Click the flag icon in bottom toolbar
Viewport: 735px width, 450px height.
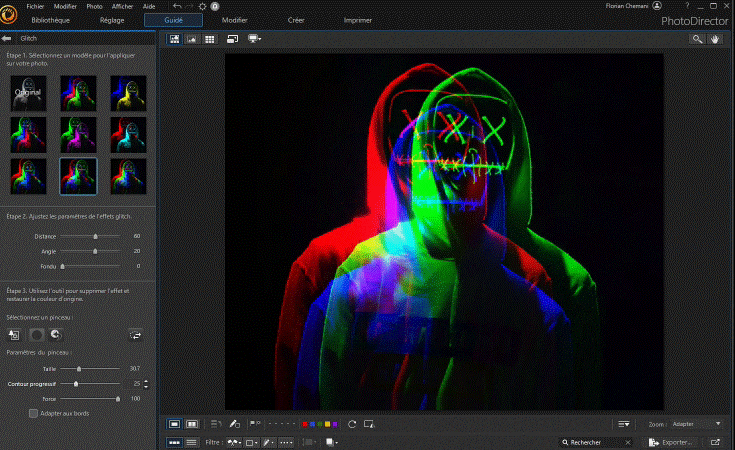(x=255, y=424)
